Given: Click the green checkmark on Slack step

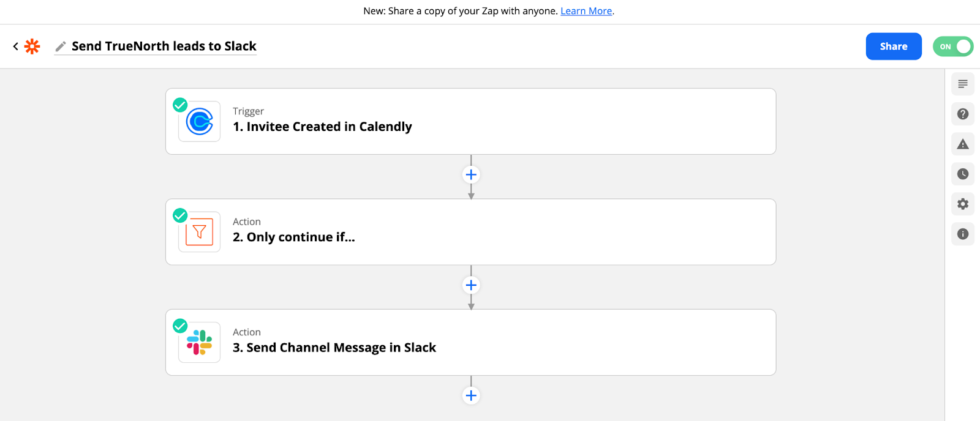Looking at the screenshot, I should [180, 326].
